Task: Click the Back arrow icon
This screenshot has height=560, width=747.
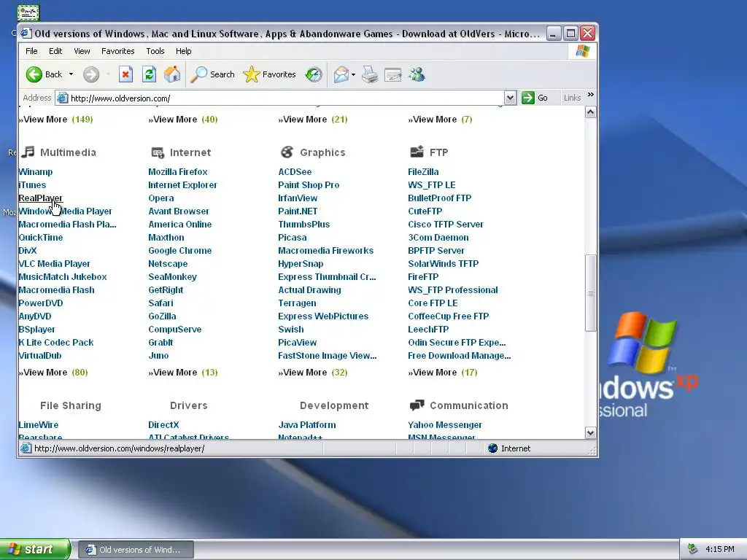Action: pos(34,74)
